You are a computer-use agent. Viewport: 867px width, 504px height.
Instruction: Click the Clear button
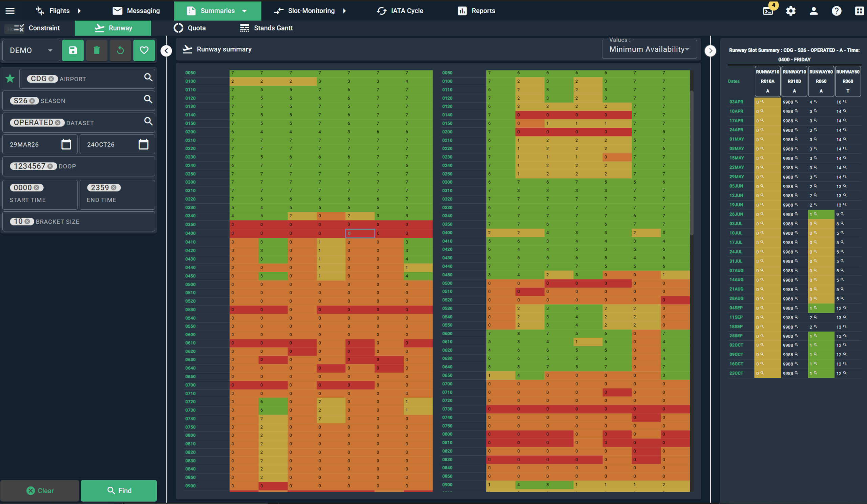(40, 490)
